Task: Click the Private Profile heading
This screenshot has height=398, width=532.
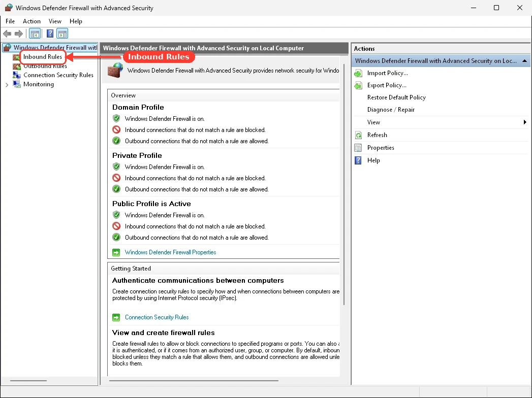Action: point(137,155)
